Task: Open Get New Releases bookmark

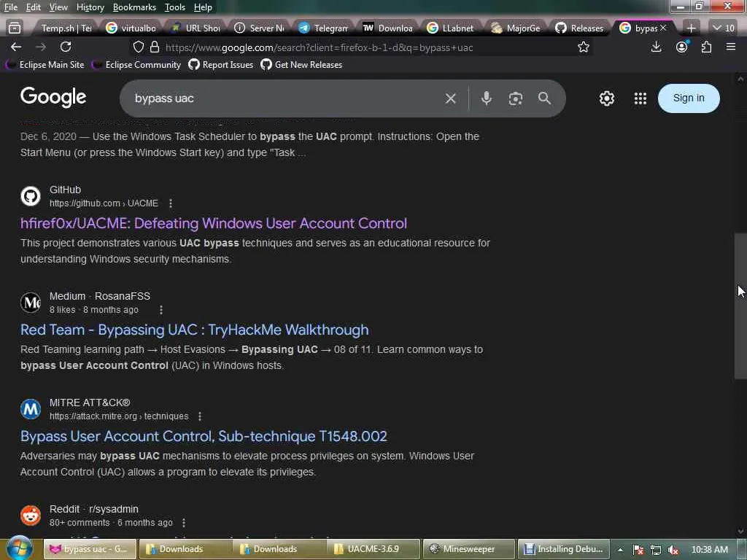Action: coord(301,65)
